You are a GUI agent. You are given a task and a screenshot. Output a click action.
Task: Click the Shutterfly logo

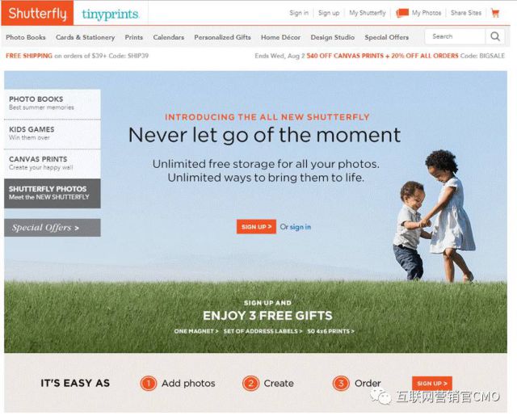pos(37,13)
